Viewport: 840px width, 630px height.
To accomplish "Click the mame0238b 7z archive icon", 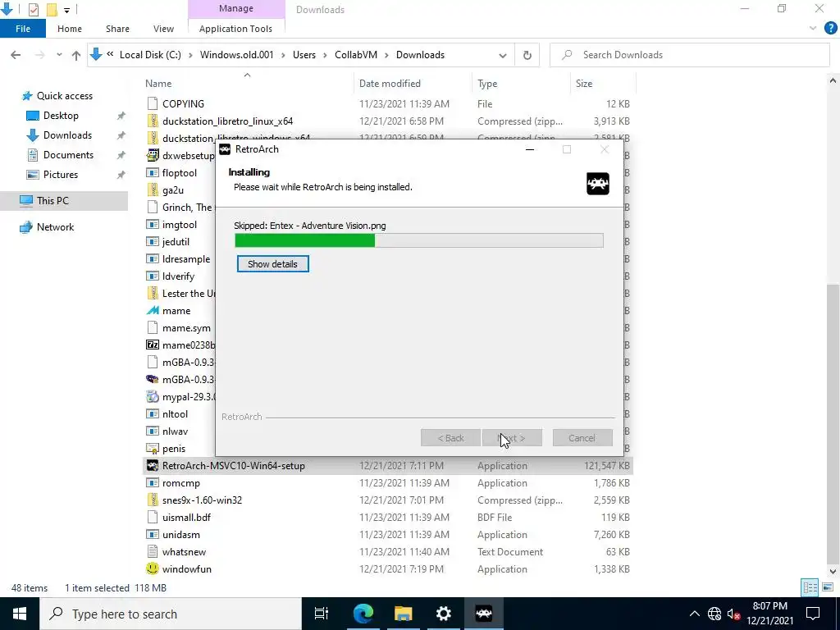I will 153,345.
